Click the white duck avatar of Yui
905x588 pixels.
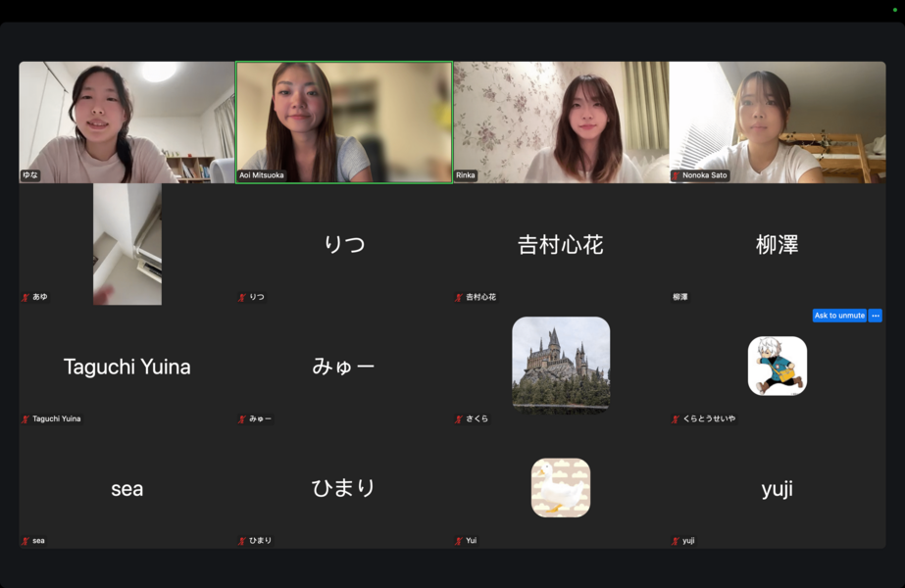(561, 487)
